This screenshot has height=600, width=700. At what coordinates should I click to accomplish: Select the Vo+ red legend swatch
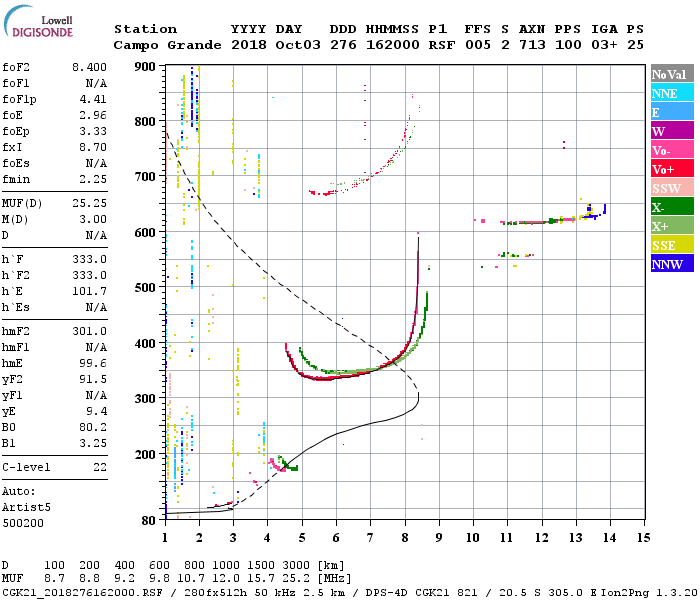click(x=672, y=169)
